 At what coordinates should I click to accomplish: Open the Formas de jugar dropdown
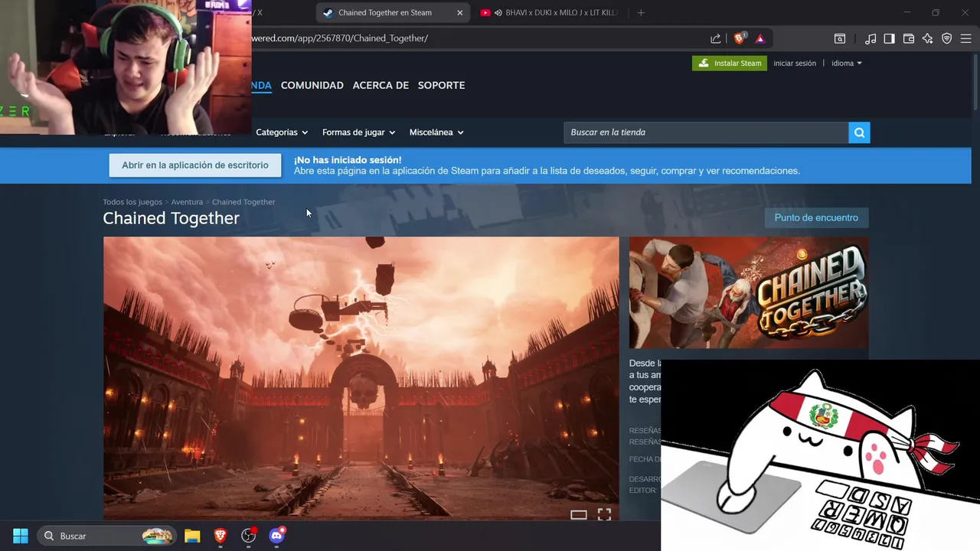(358, 132)
